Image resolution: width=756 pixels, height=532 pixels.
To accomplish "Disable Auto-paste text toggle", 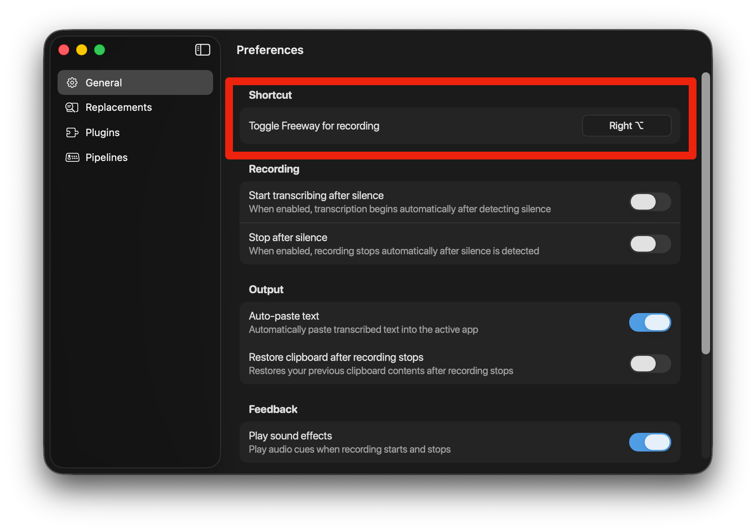I will [650, 322].
